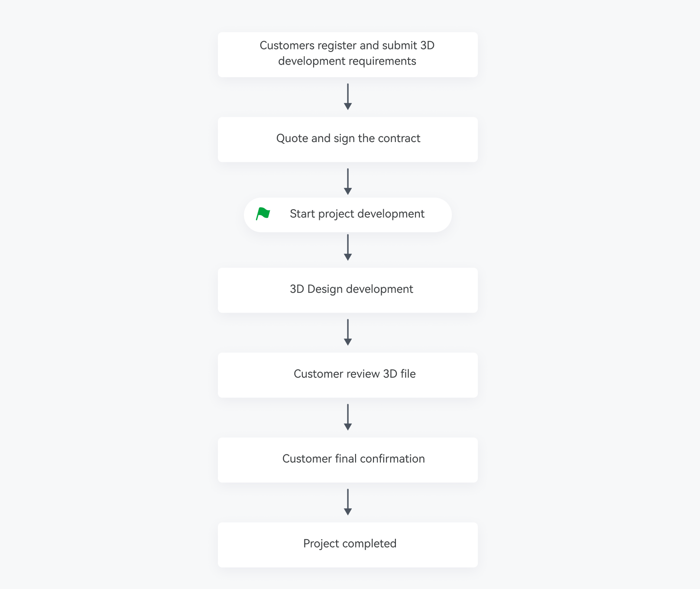Click arrow below 3D Design development
Screen dimensions: 700x589
347,333
